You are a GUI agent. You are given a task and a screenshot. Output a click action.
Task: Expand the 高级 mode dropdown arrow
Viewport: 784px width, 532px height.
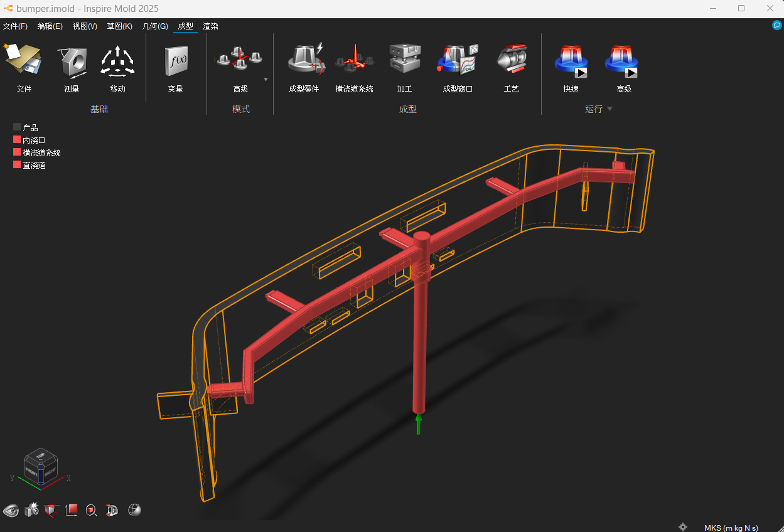pos(266,80)
